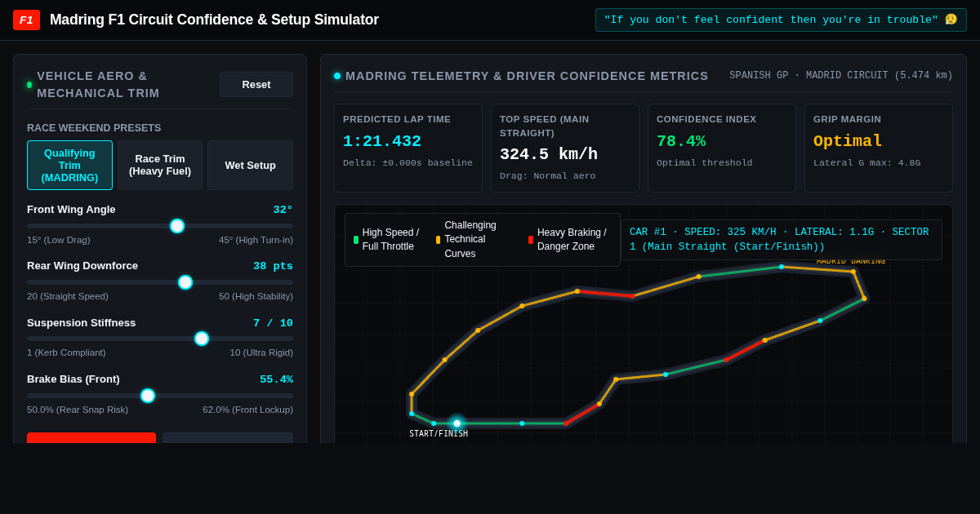Click the 324.5 km/h top speed value
The height and width of the screenshot is (514, 980).
pos(549,154)
